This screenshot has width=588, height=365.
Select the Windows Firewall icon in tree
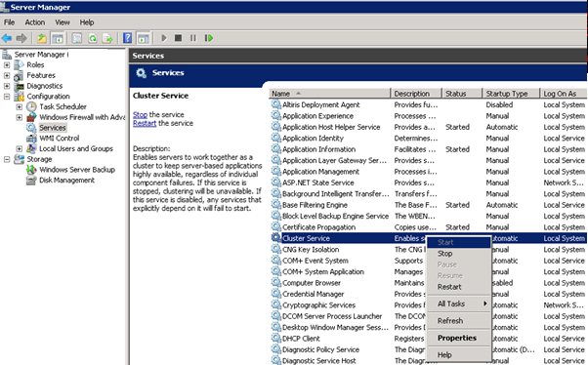click(31, 117)
